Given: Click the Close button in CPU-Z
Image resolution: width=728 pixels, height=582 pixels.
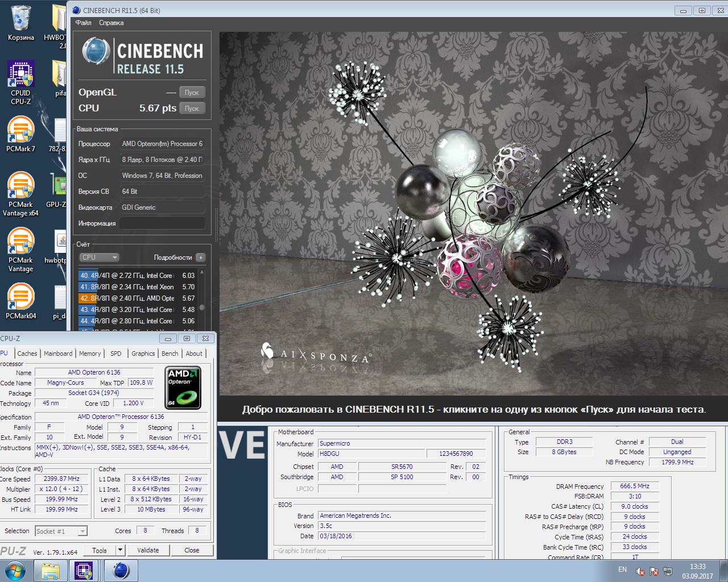Looking at the screenshot, I should 192,550.
